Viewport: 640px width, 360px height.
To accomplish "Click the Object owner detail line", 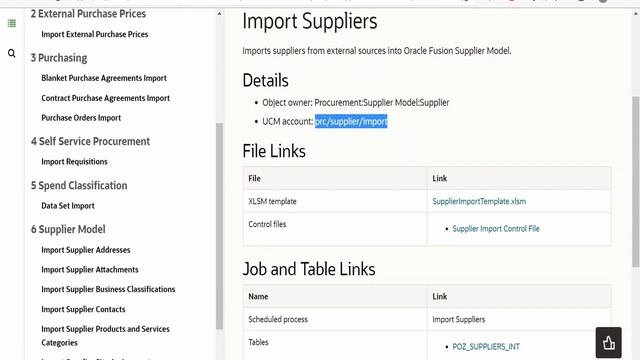I will click(356, 102).
